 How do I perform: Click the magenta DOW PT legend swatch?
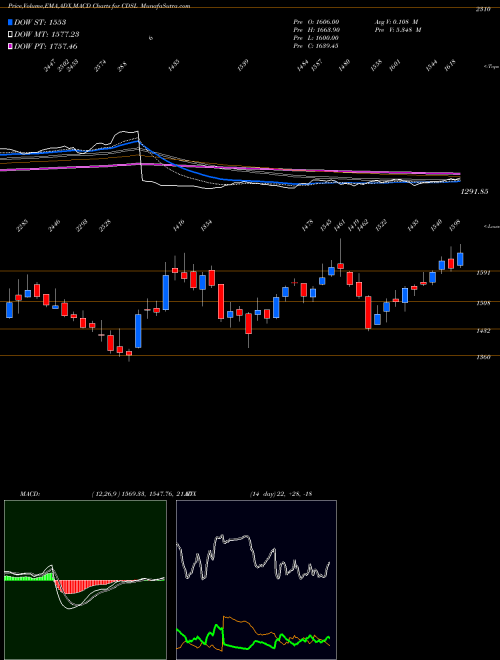[x=10, y=46]
